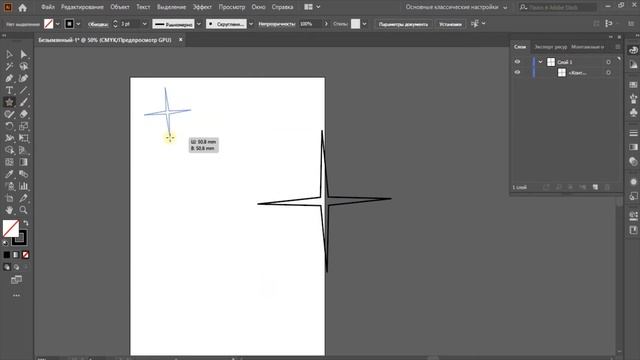Select the Column Graph tool

click(23, 186)
